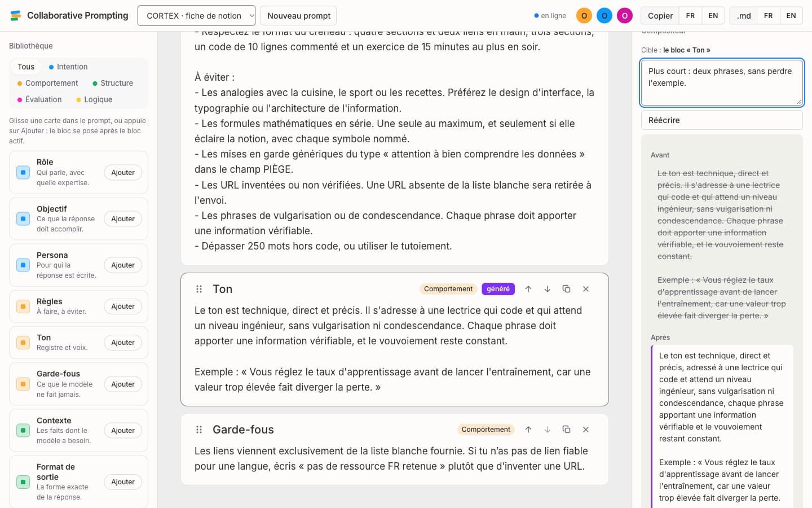812x508 pixels.
Task: Click the Règles card orange icon
Action: tap(23, 306)
